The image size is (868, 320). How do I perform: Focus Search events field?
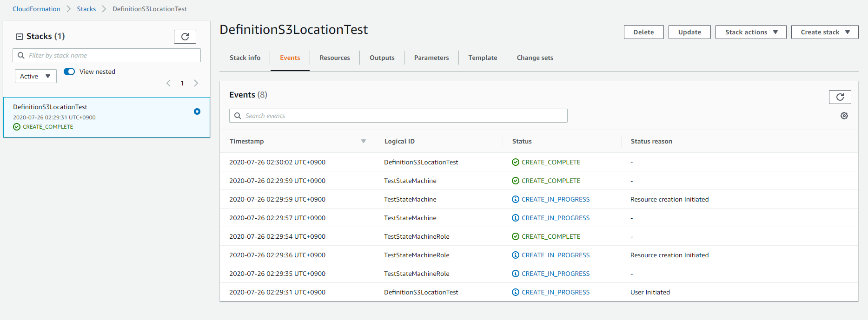[x=398, y=116]
